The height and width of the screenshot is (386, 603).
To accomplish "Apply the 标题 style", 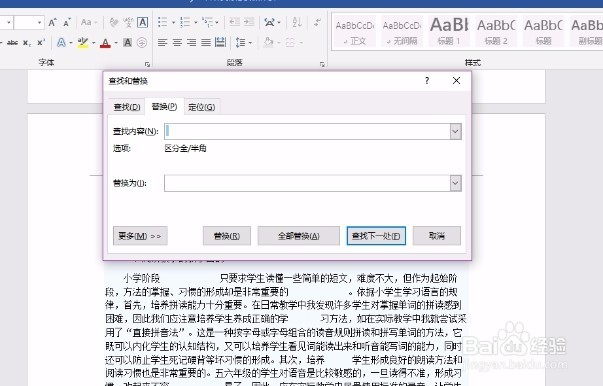I will pos(543,32).
